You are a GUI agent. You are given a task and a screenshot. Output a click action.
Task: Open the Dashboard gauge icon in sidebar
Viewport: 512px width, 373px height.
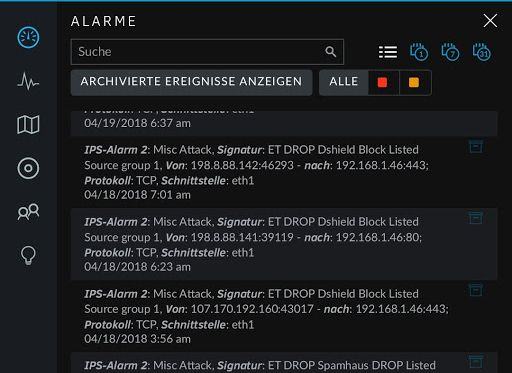tap(28, 37)
